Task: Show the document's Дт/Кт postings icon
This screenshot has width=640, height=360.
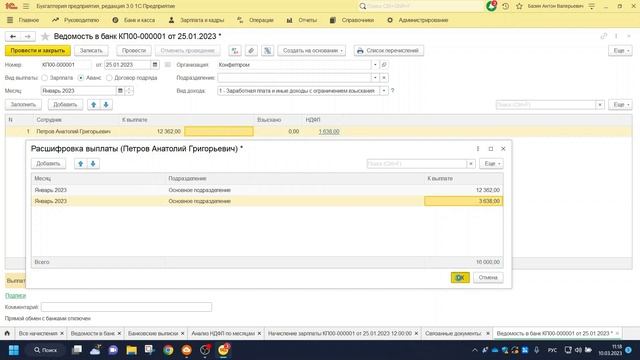Action: click(235, 51)
